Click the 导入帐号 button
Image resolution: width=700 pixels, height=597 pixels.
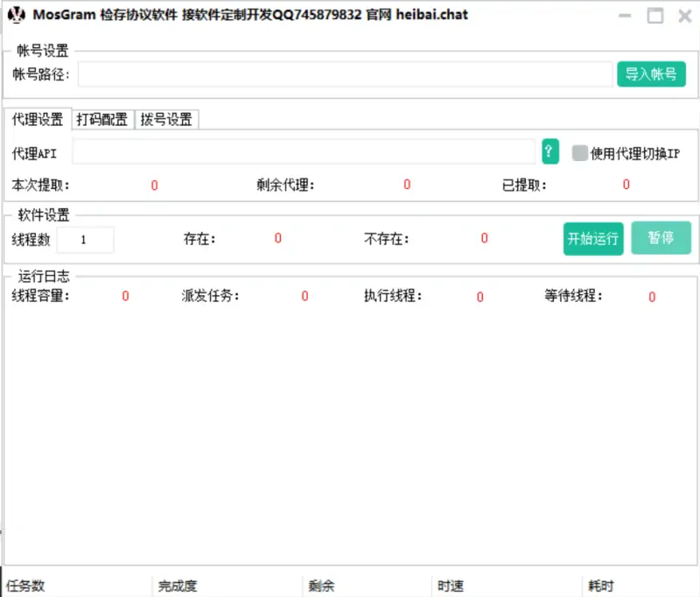point(651,74)
